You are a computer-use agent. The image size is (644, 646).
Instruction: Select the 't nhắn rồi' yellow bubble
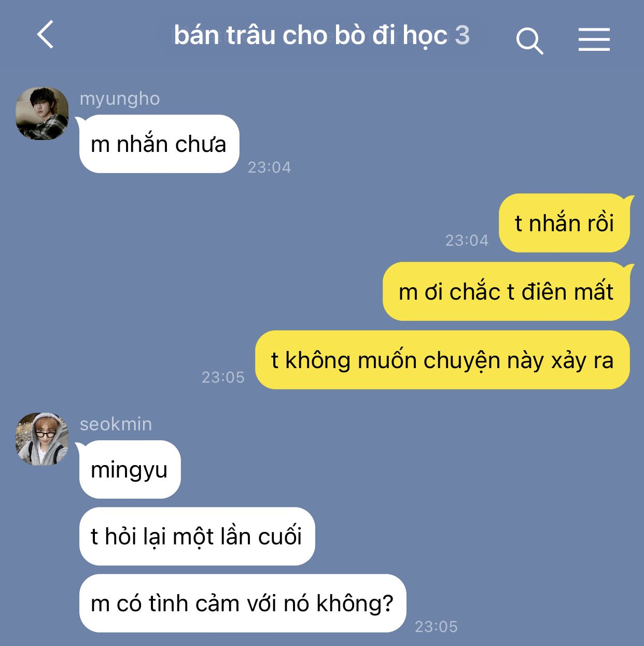pos(565,223)
